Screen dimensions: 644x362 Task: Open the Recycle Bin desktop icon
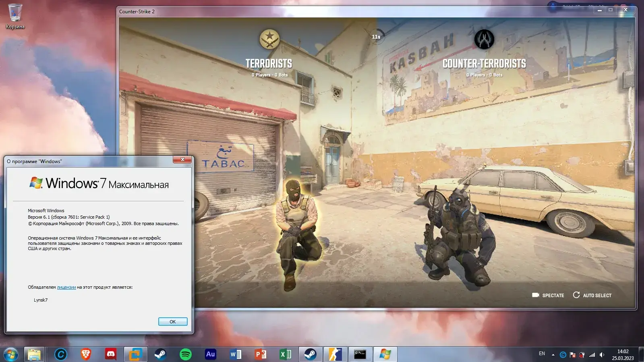point(15,17)
